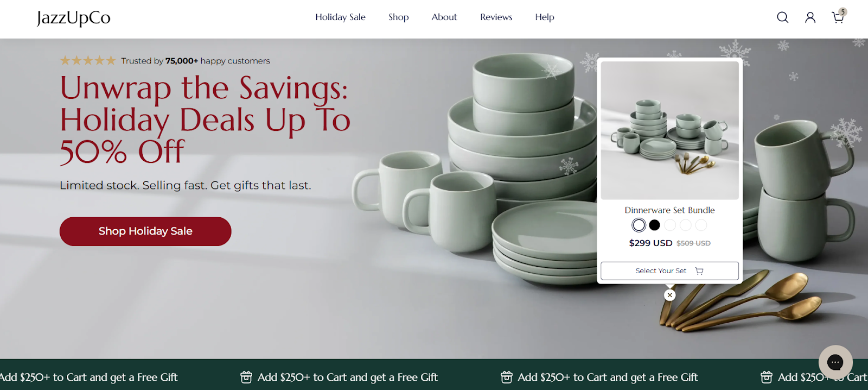Click the Shop Holiday Sale button
The height and width of the screenshot is (390, 868).
pos(145,231)
